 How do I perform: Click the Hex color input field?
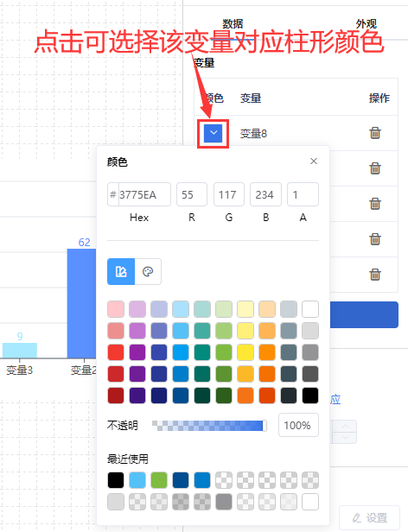click(139, 194)
